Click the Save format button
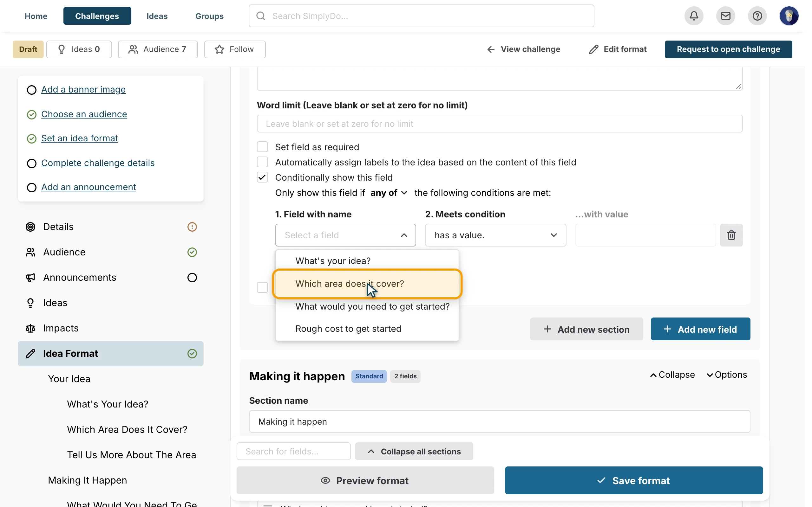 [633, 480]
